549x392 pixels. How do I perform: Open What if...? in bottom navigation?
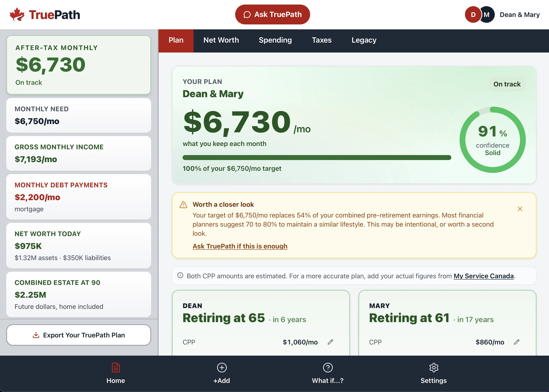(x=328, y=373)
